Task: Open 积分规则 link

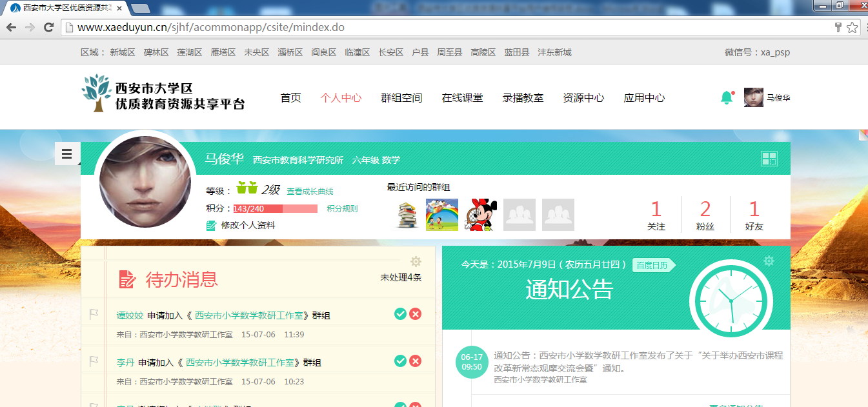Action: 342,208
